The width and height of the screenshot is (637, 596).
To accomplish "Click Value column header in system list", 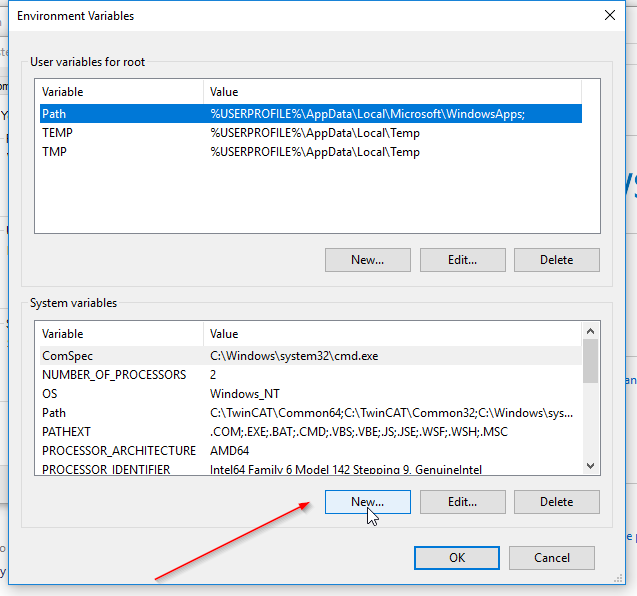I will point(392,334).
